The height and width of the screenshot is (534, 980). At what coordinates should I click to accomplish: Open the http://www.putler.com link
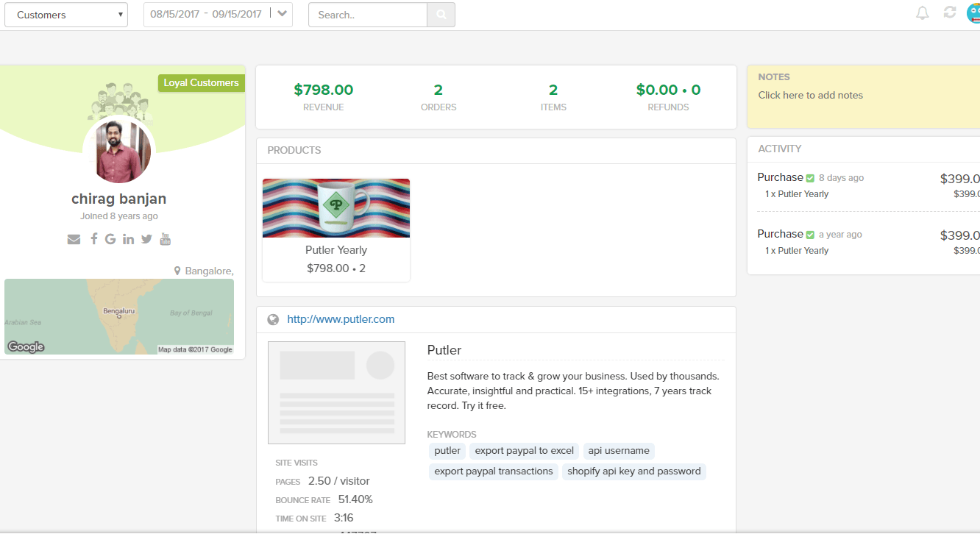(x=341, y=319)
